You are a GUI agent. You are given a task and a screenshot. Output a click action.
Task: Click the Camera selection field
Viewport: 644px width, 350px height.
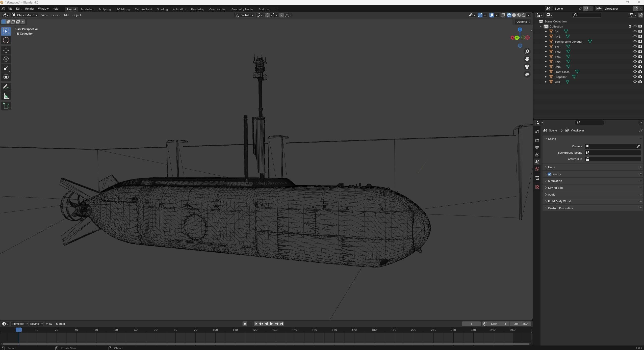click(x=613, y=146)
